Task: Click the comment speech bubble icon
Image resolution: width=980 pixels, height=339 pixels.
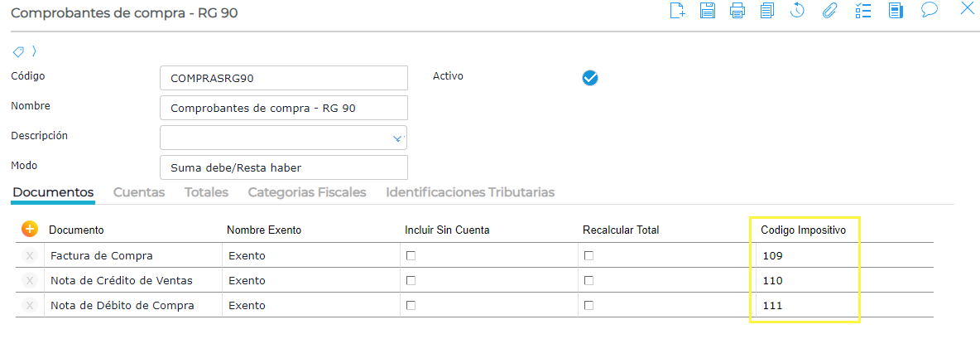Action: click(929, 10)
